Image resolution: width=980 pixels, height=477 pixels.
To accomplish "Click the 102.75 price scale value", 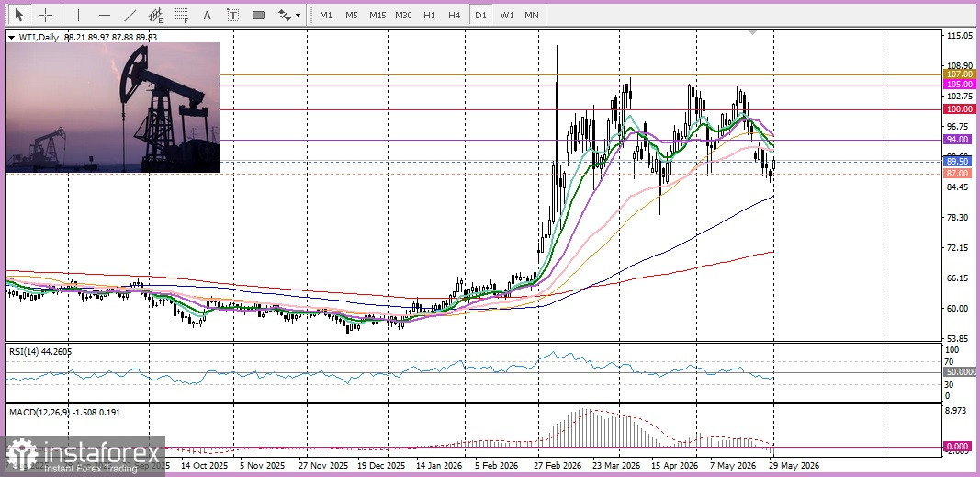I will (x=961, y=96).
